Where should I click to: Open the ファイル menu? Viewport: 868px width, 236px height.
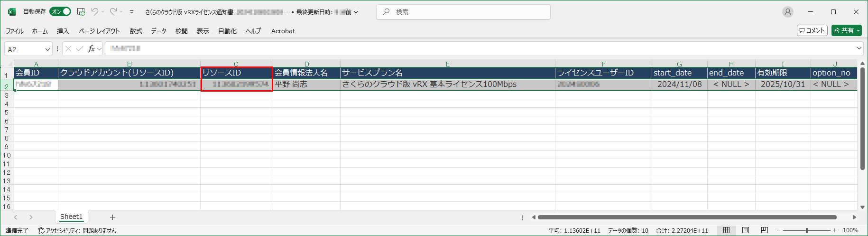click(x=15, y=31)
